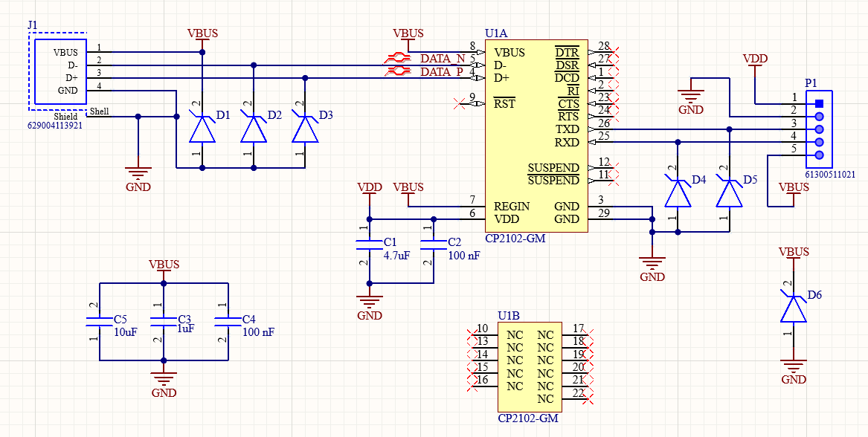Select the ferrite bead on the DATA_N line

coord(399,56)
